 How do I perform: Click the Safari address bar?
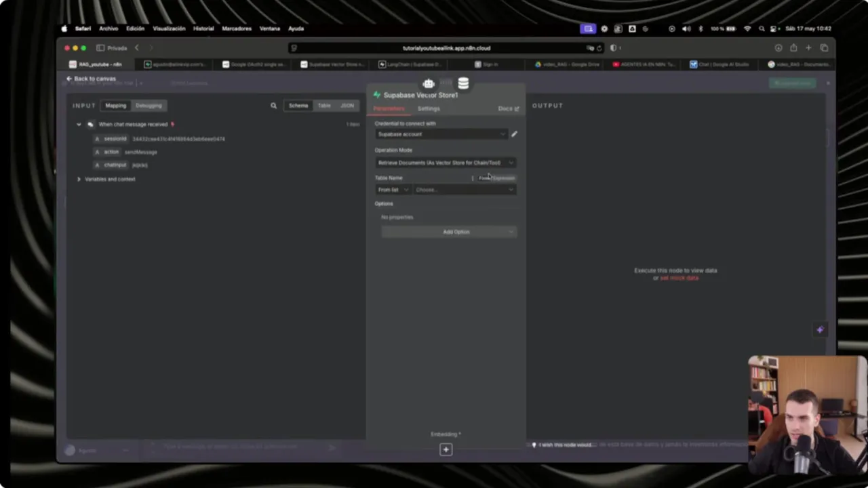pos(446,48)
